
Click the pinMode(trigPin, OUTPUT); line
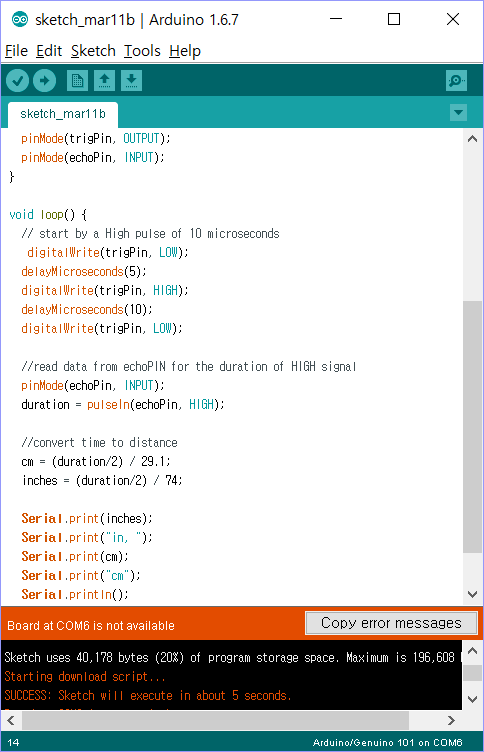95,139
